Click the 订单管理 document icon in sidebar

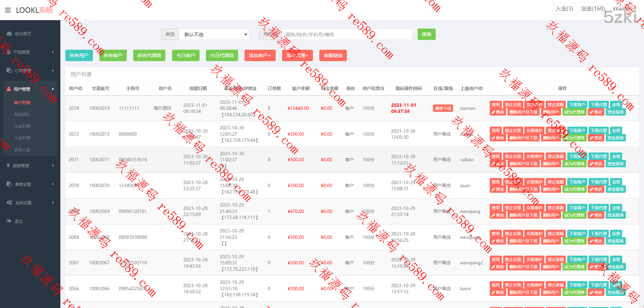click(x=9, y=71)
